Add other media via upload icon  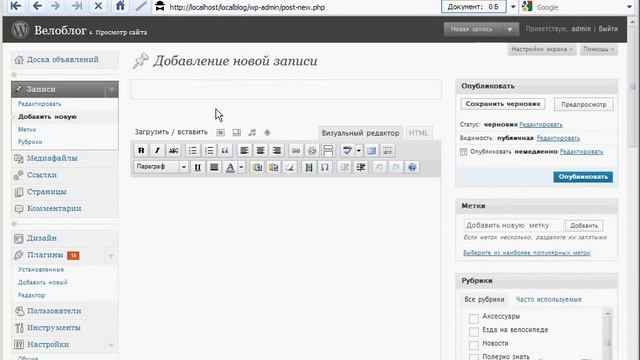coord(267,133)
